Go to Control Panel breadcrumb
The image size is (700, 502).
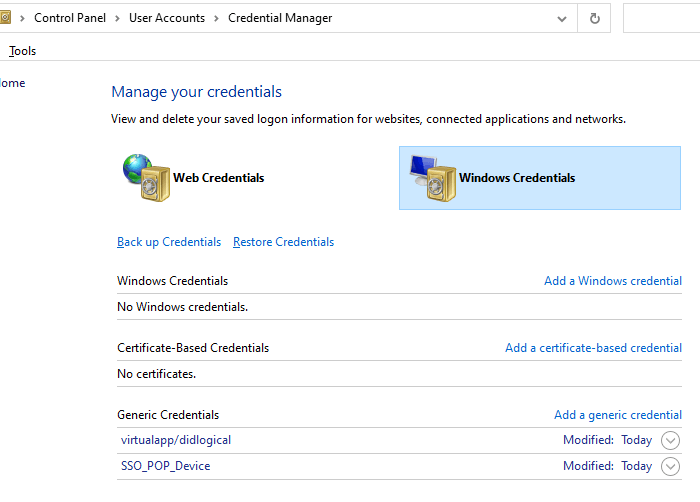[70, 18]
